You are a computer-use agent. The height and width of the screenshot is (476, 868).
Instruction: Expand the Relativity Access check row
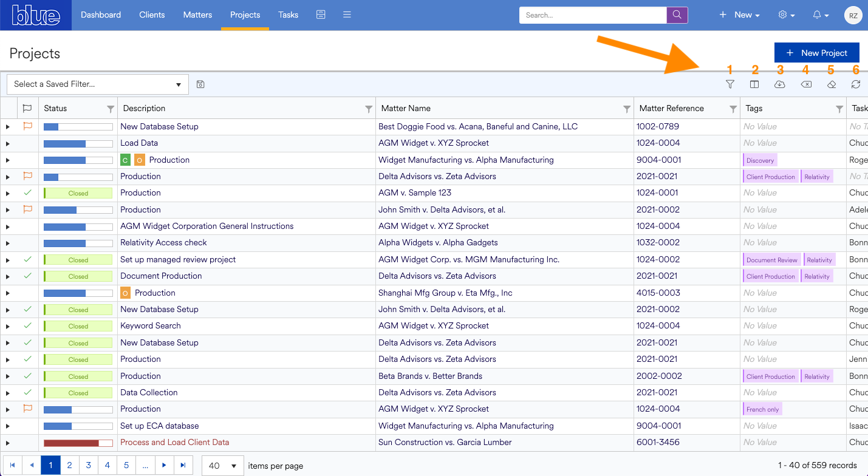[x=8, y=243]
